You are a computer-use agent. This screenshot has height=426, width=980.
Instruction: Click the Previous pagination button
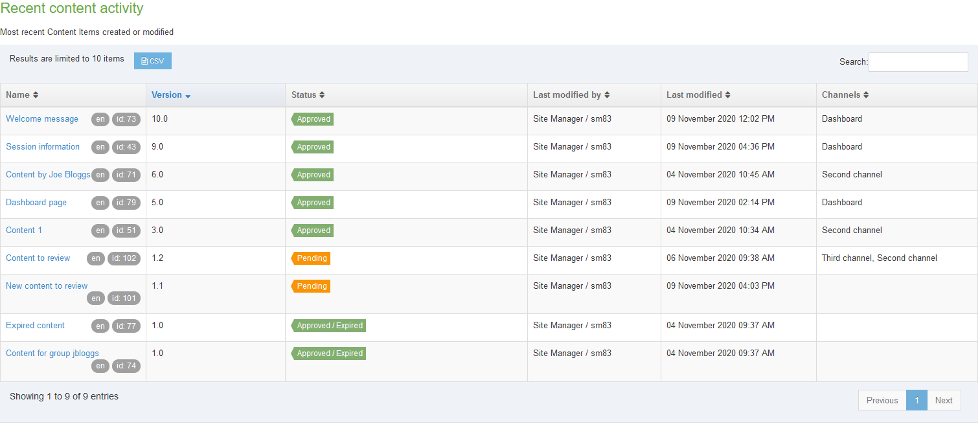[x=882, y=400]
